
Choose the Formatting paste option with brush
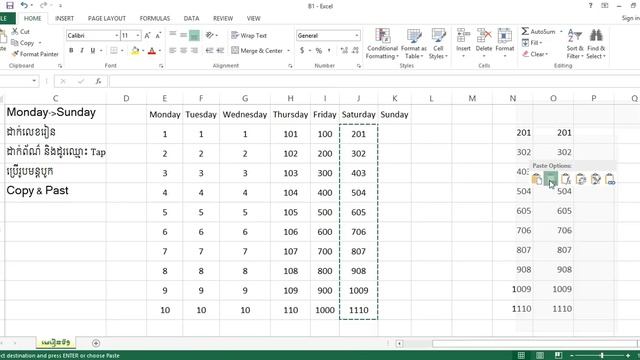(596, 179)
